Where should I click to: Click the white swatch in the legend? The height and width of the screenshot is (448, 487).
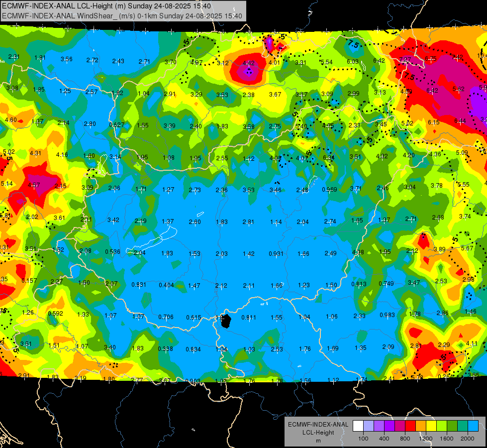(358, 426)
